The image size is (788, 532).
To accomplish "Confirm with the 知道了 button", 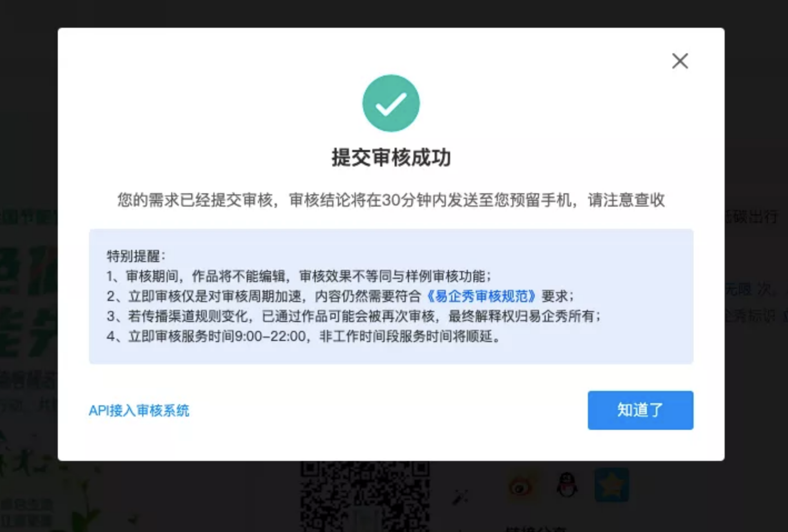I will point(640,410).
